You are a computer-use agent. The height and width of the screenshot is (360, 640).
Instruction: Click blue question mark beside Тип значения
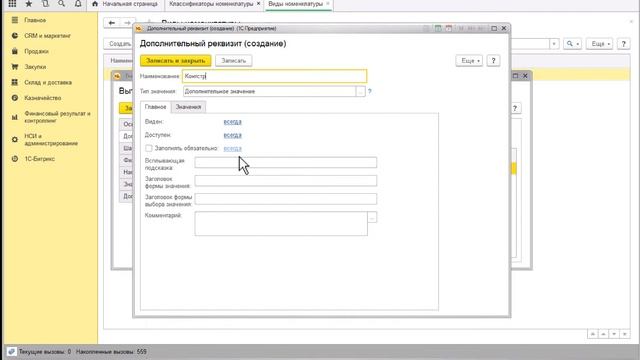[369, 91]
